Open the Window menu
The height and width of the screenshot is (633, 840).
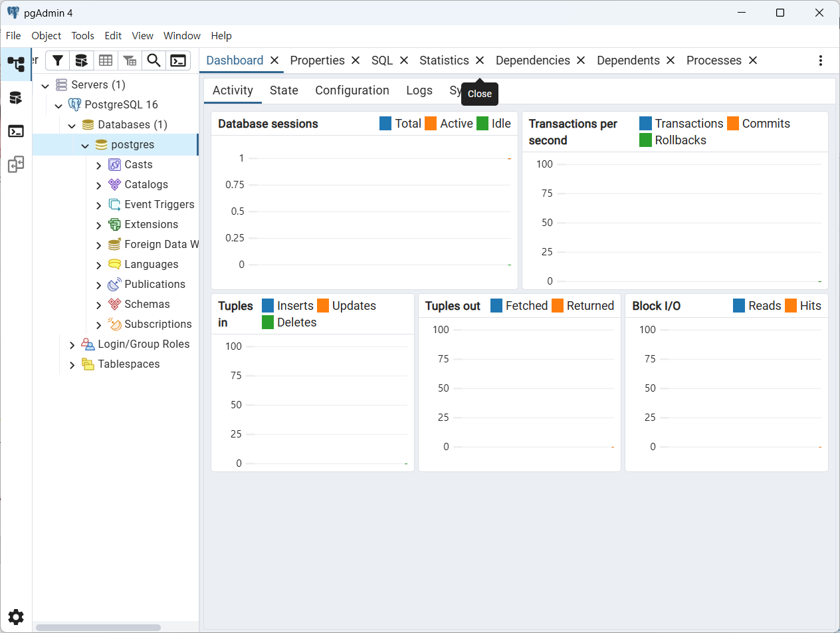[x=182, y=36]
